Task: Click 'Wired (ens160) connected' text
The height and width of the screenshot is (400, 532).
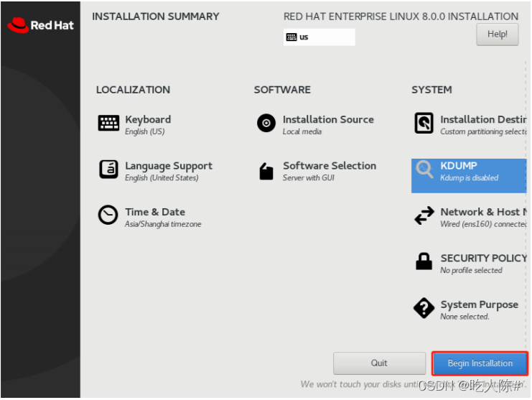Action: tap(483, 224)
